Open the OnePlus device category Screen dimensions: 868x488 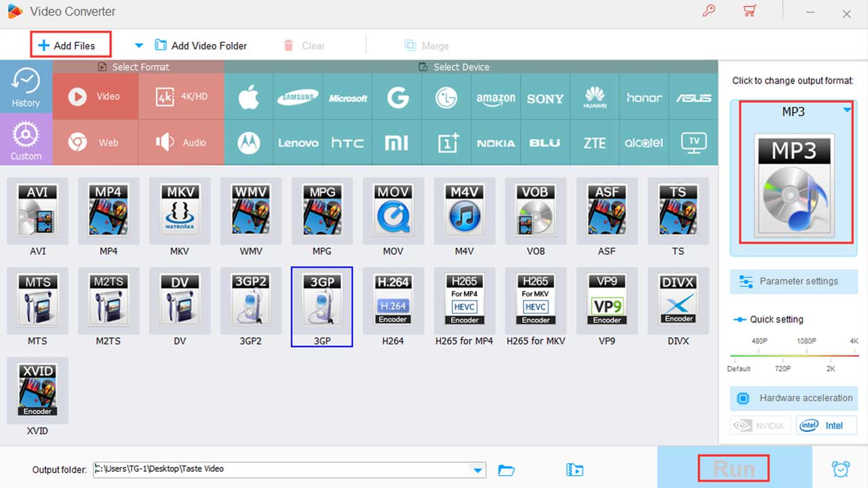click(x=446, y=143)
